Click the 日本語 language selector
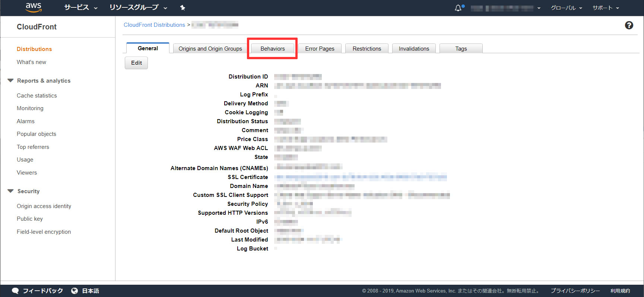The width and height of the screenshot is (644, 297). [x=91, y=291]
